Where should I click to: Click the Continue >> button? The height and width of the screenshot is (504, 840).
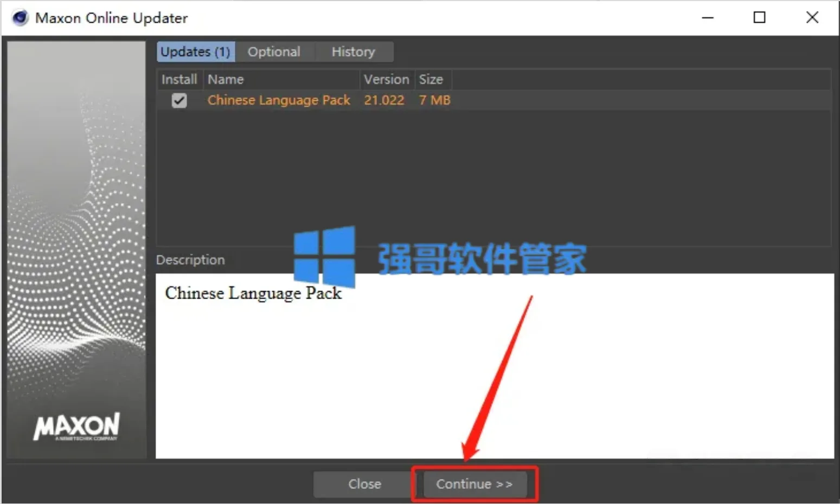(x=474, y=484)
